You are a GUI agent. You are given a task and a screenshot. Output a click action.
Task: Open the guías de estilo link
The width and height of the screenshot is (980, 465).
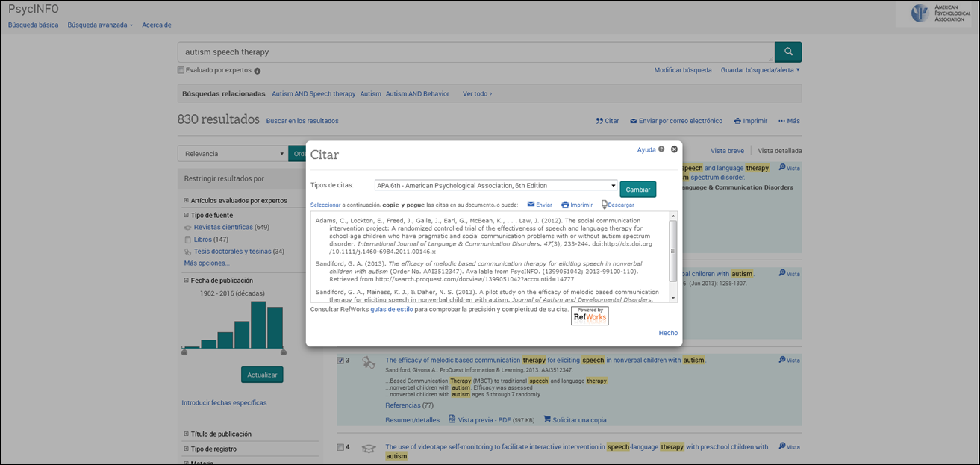tap(392, 309)
